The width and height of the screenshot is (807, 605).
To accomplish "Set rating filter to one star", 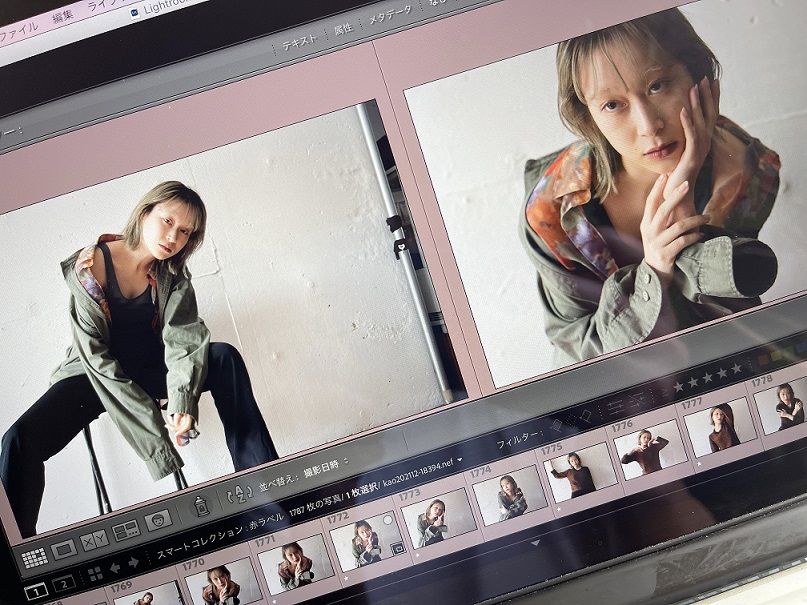I will (679, 386).
